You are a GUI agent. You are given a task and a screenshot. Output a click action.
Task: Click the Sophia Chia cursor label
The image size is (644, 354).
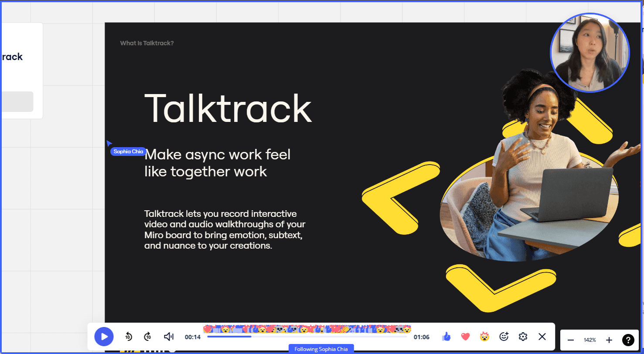[x=128, y=152]
